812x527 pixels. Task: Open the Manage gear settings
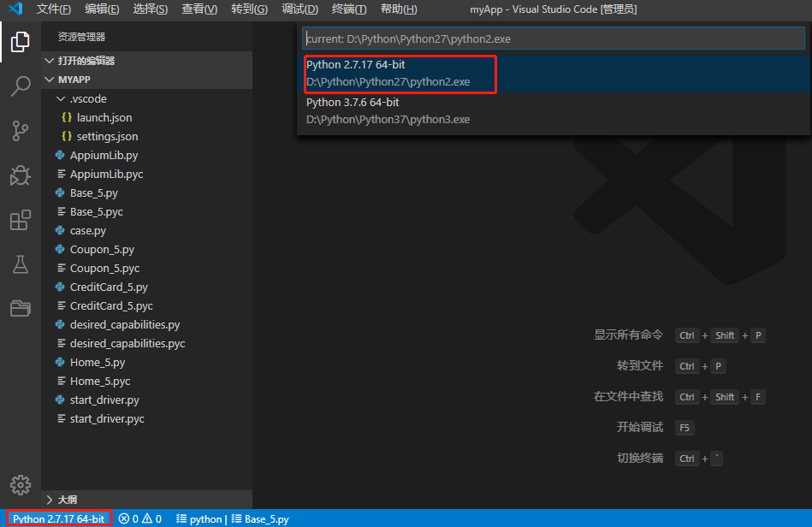click(21, 485)
